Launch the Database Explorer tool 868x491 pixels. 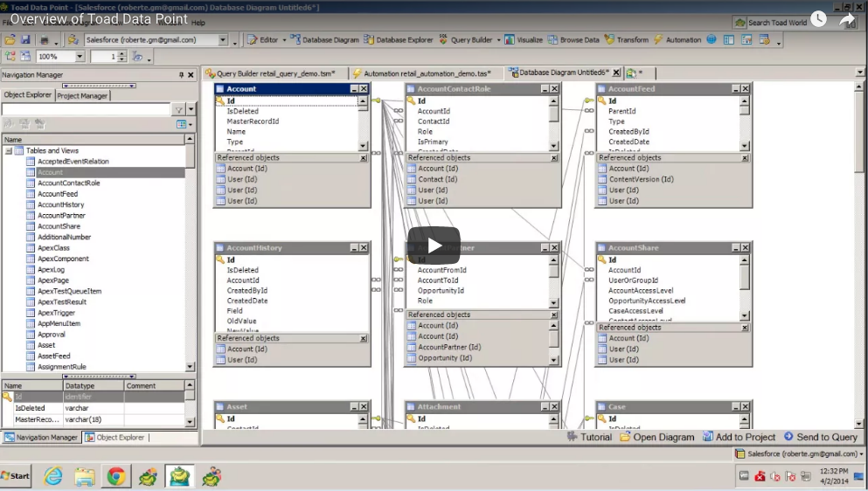pyautogui.click(x=398, y=40)
